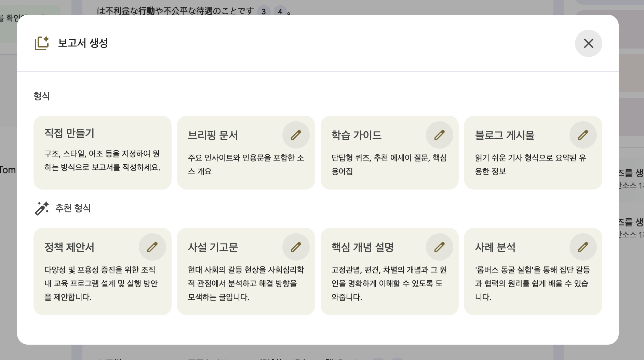Viewport: 644px width, 360px height.
Task: Click the edit pencil on 브리핑 문서
Action: pos(296,135)
